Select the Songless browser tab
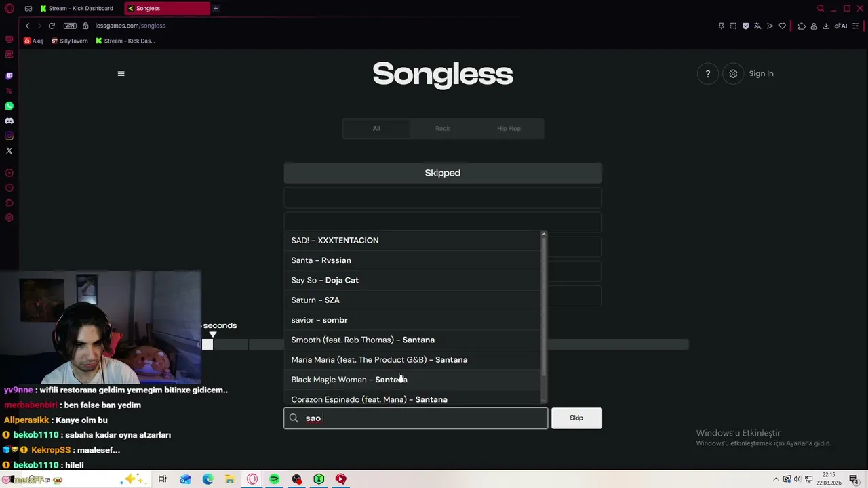 tap(167, 8)
